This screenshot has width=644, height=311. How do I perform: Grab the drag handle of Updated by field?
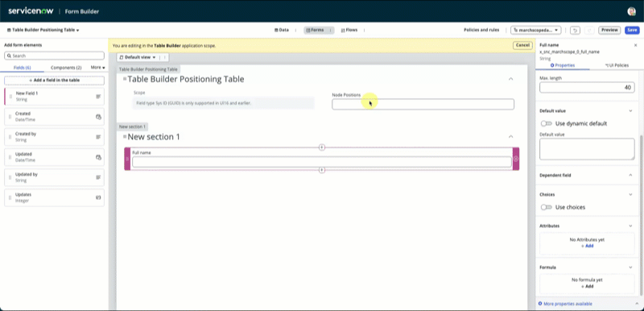pyautogui.click(x=10, y=177)
